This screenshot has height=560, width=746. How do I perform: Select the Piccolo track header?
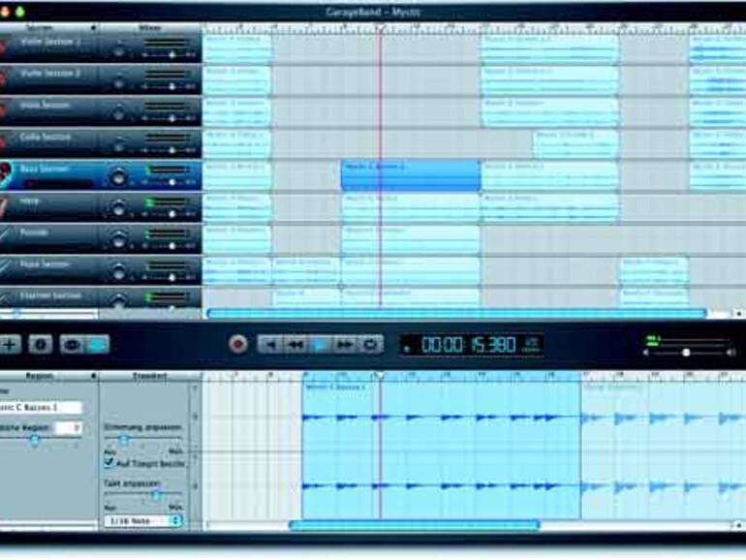point(101,238)
